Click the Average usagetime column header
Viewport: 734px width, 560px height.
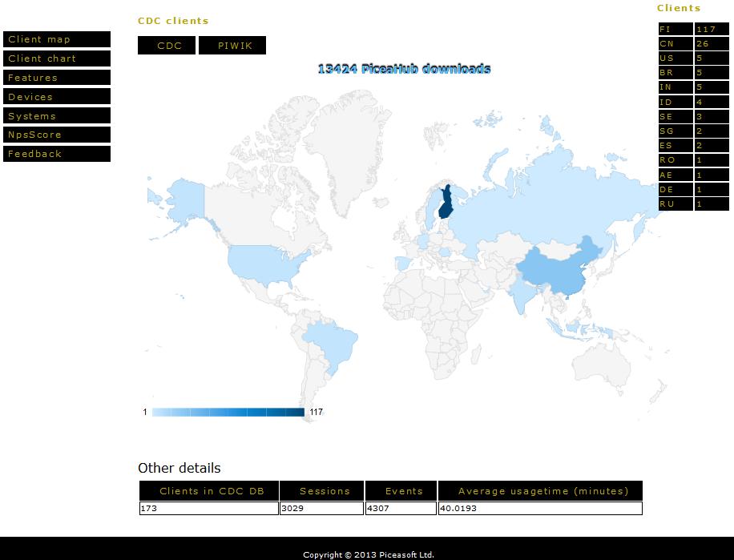(540, 491)
